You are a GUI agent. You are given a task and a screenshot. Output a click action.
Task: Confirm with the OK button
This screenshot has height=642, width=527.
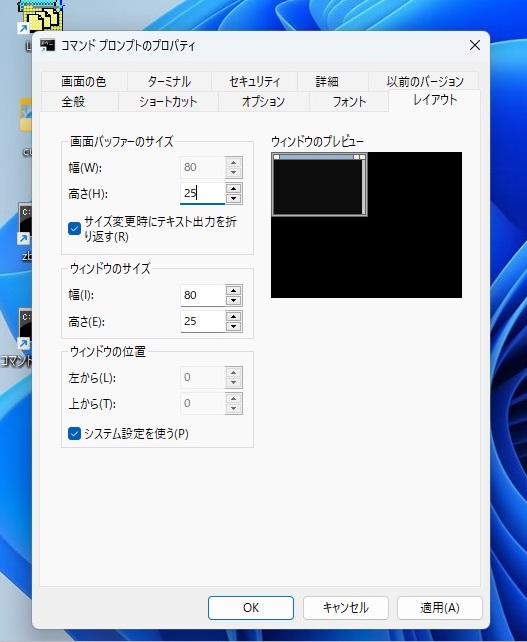(251, 608)
